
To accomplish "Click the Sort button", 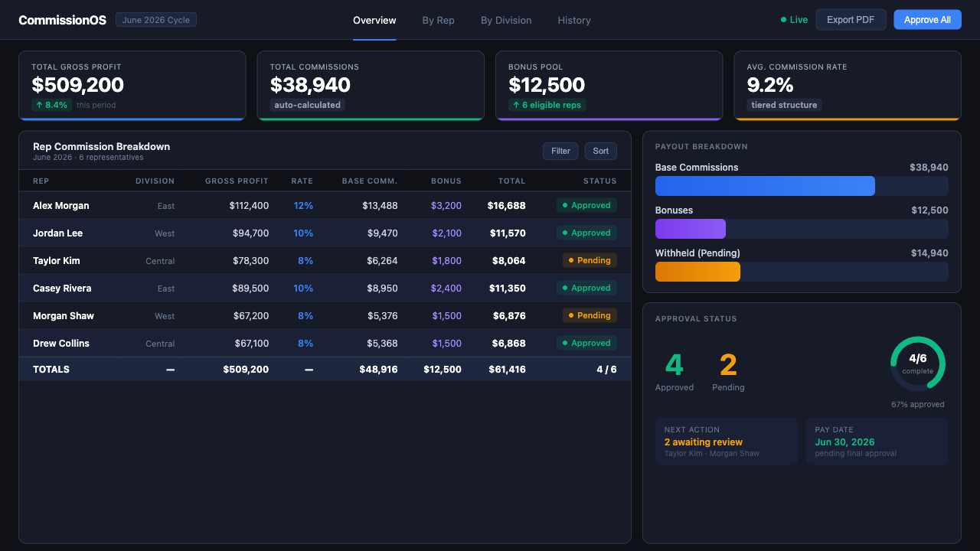I will (600, 151).
